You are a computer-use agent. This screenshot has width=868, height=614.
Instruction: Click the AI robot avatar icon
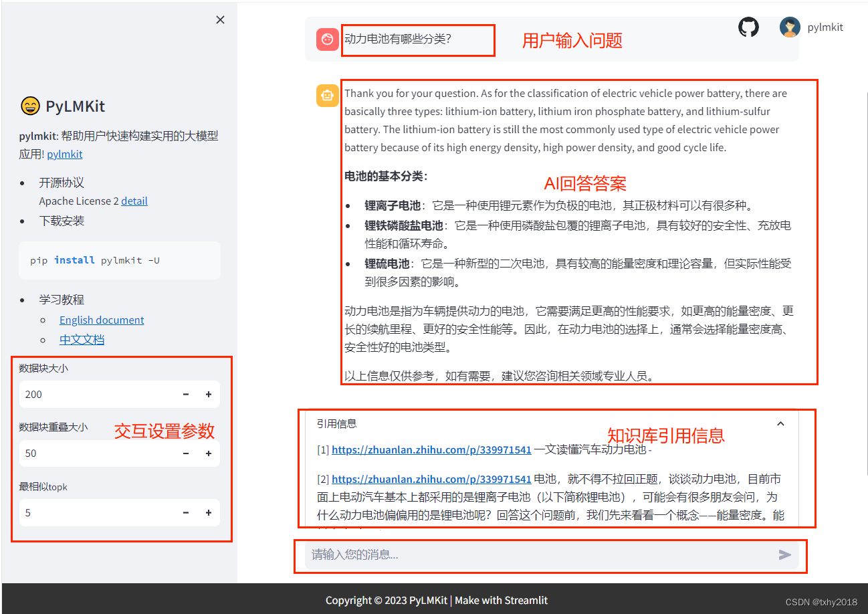pyautogui.click(x=328, y=95)
